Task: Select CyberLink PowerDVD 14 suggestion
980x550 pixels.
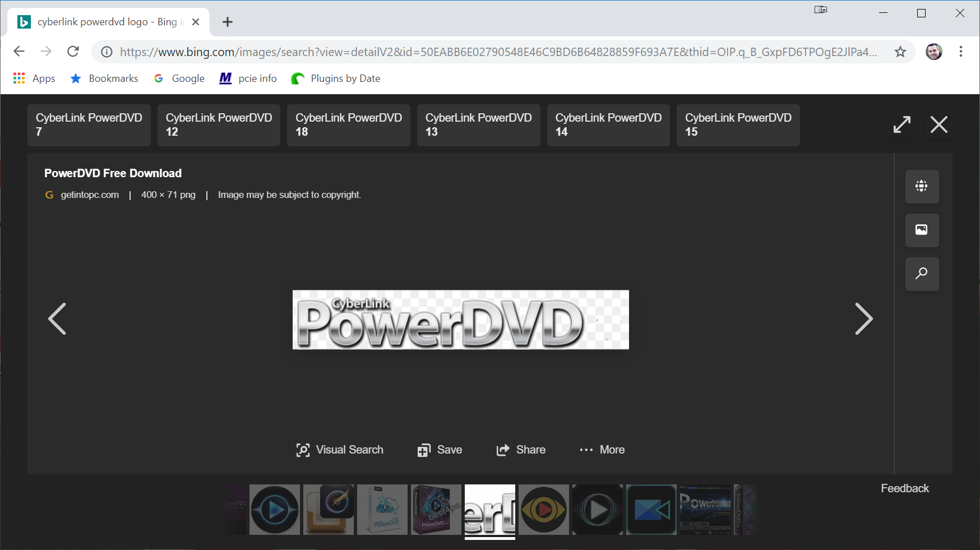Action: click(x=608, y=125)
